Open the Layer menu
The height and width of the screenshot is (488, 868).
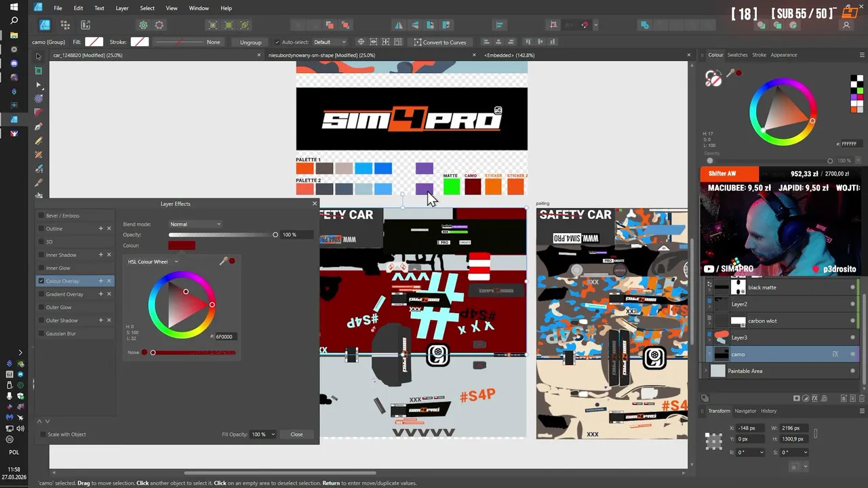click(122, 8)
